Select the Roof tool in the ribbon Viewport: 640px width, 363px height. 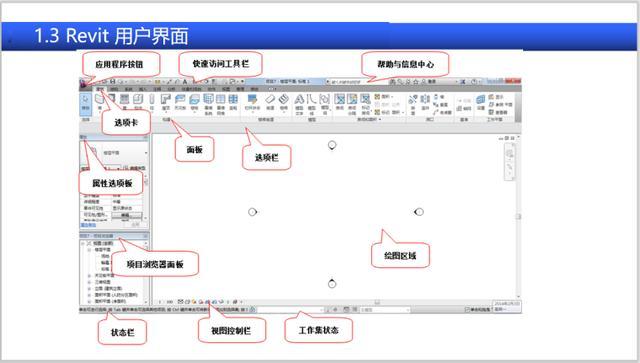(x=166, y=102)
